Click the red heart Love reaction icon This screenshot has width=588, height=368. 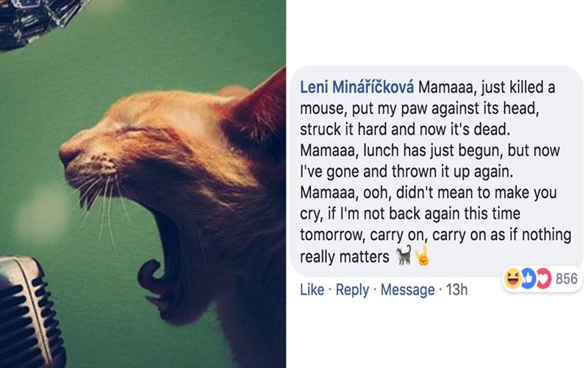pos(542,278)
